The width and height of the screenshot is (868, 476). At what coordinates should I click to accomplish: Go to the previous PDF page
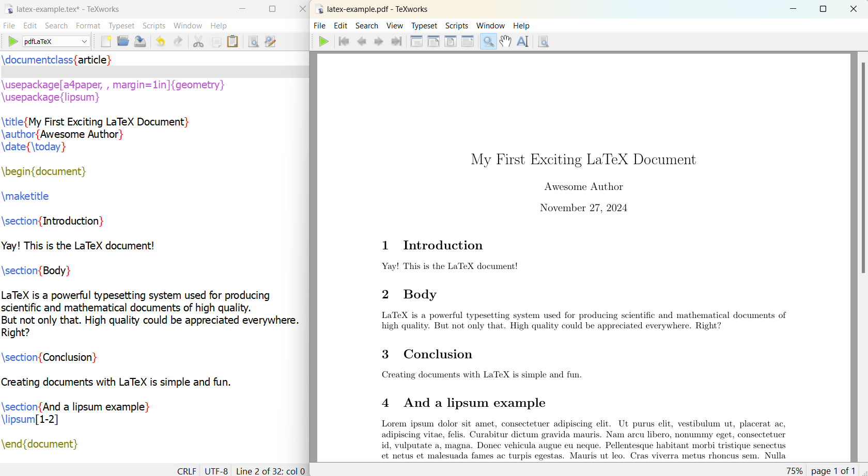click(x=362, y=41)
